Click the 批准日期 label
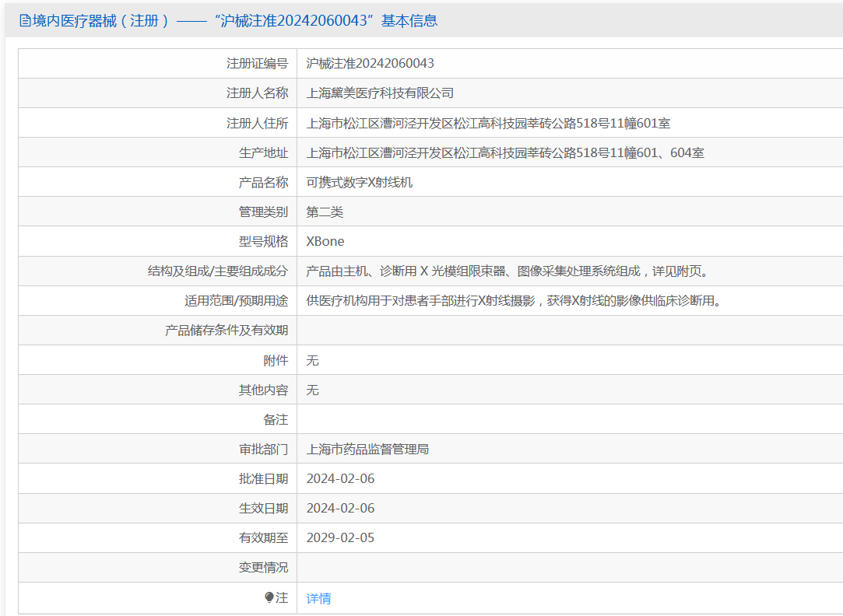This screenshot has height=616, width=843. [263, 478]
